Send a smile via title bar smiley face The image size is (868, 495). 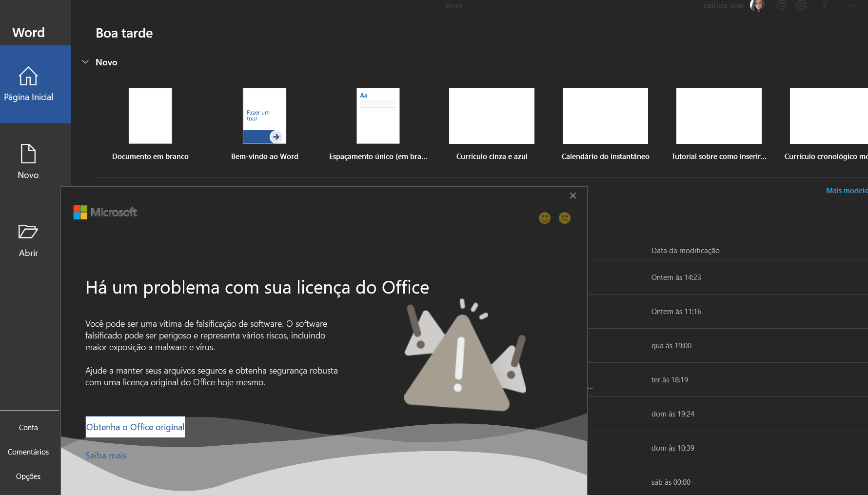(x=782, y=5)
